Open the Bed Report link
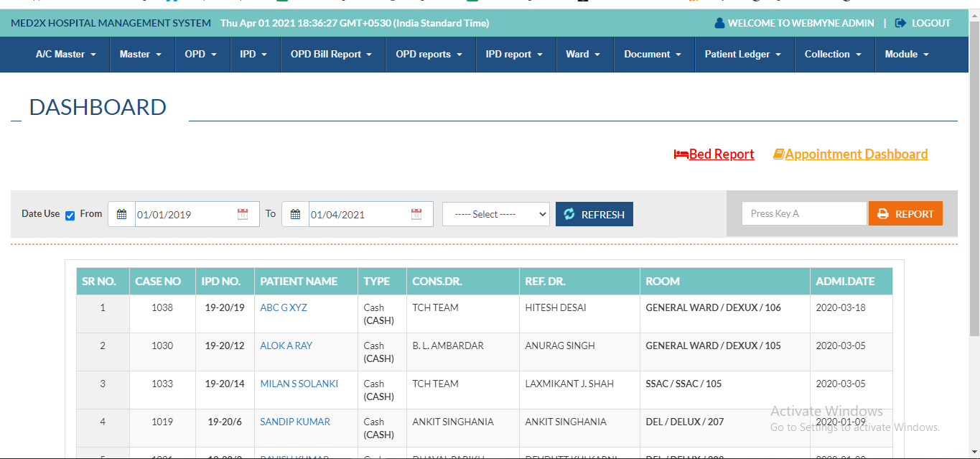The height and width of the screenshot is (459, 980). point(722,154)
